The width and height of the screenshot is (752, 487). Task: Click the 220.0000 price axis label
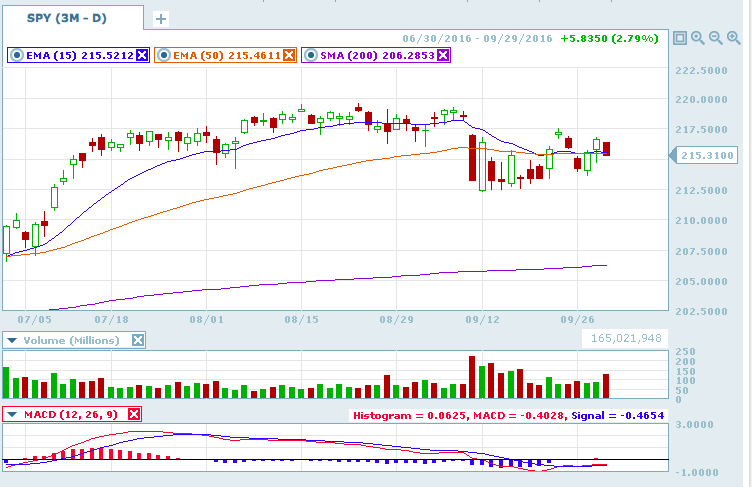[701, 100]
